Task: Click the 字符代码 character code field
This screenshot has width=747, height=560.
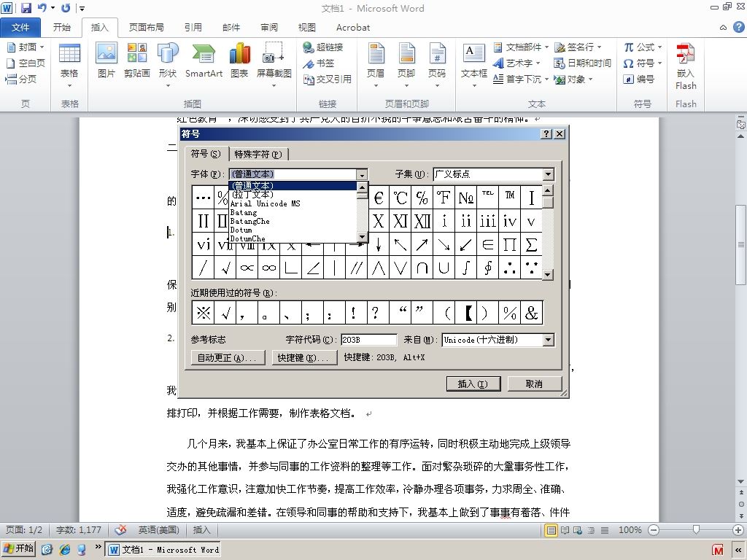Action: 368,340
